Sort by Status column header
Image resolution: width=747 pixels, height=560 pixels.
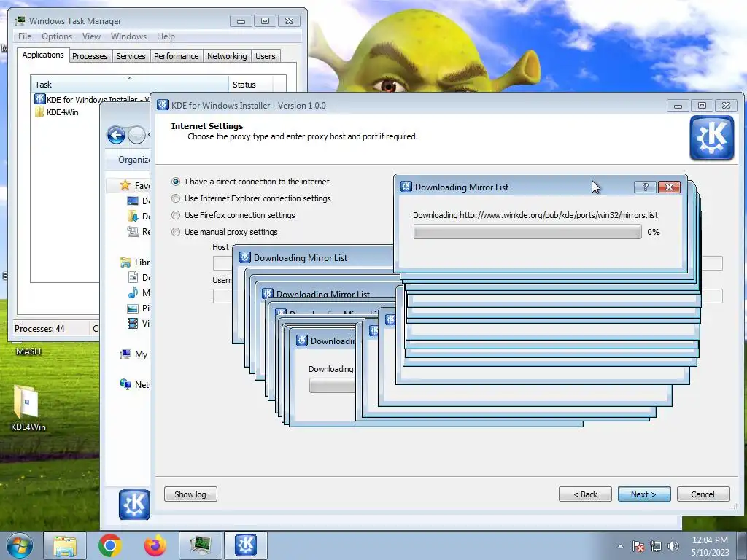pyautogui.click(x=251, y=85)
